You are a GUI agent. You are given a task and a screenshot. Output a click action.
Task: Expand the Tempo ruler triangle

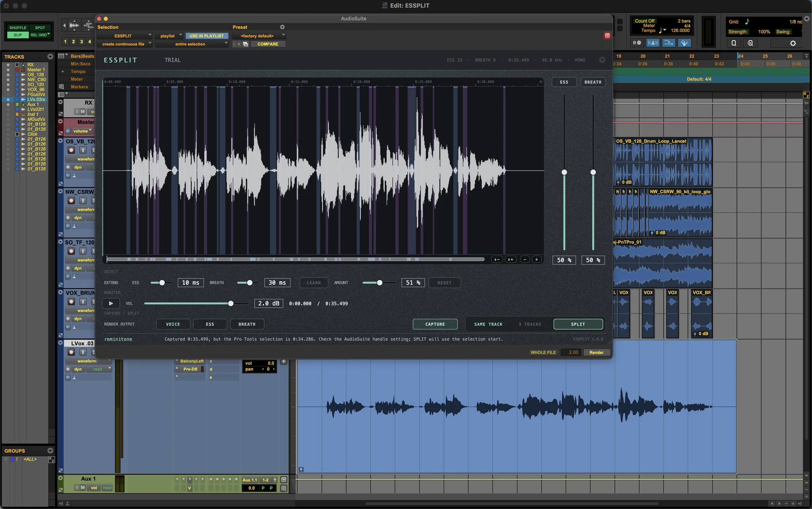[x=63, y=71]
